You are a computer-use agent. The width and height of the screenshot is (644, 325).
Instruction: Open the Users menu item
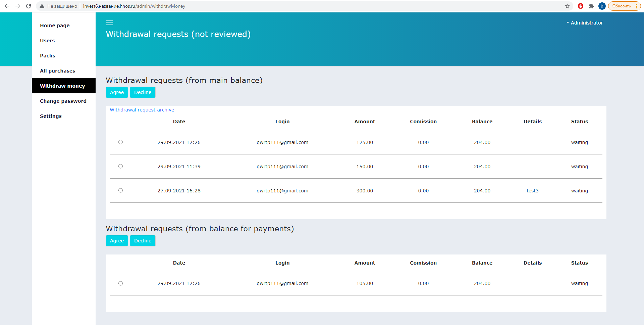(x=47, y=41)
